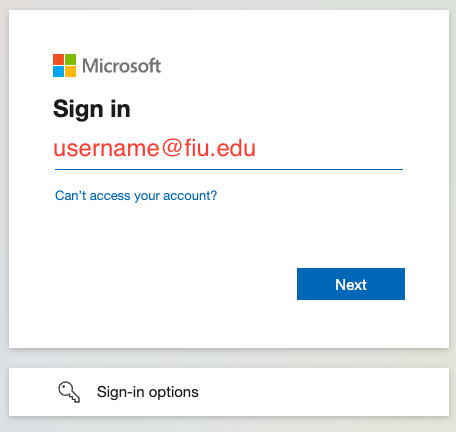Viewport: 456px width, 432px height.
Task: Click the red square of Microsoft logo
Action: 58,59
